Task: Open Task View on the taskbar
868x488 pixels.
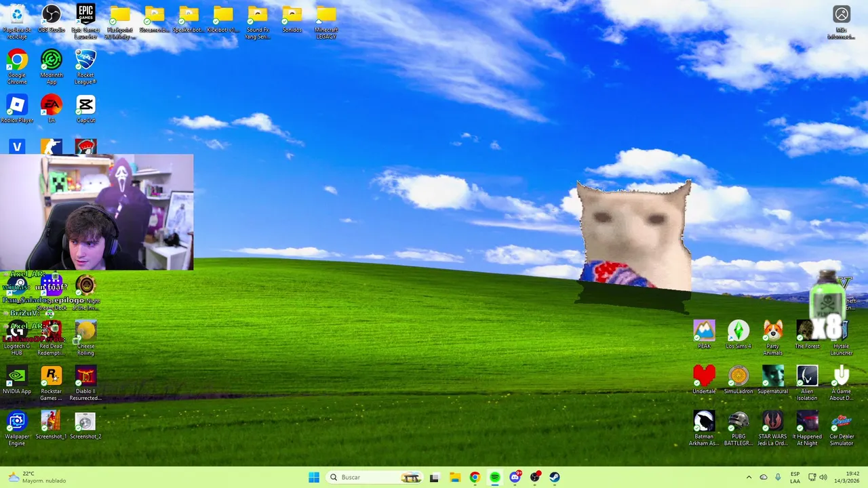Action: coord(434,477)
